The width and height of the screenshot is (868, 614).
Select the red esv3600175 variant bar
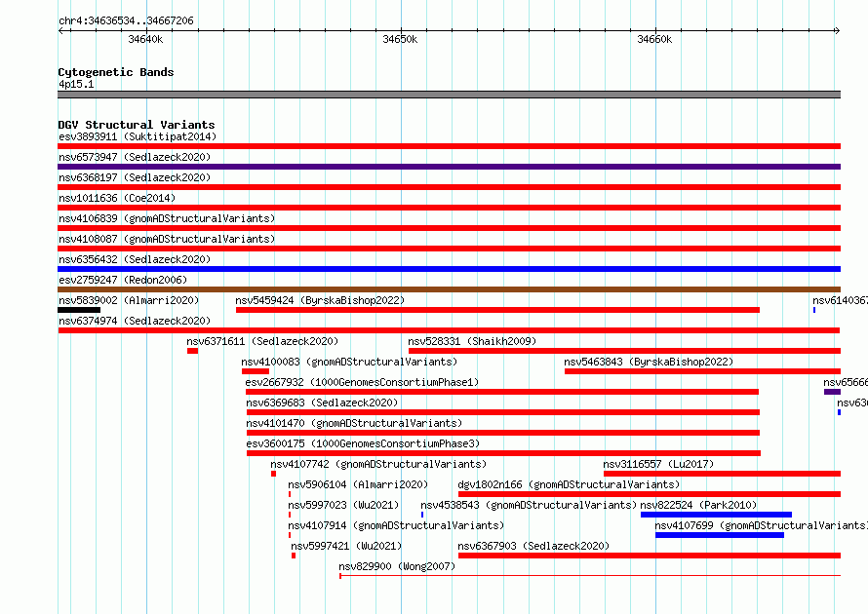pos(504,453)
